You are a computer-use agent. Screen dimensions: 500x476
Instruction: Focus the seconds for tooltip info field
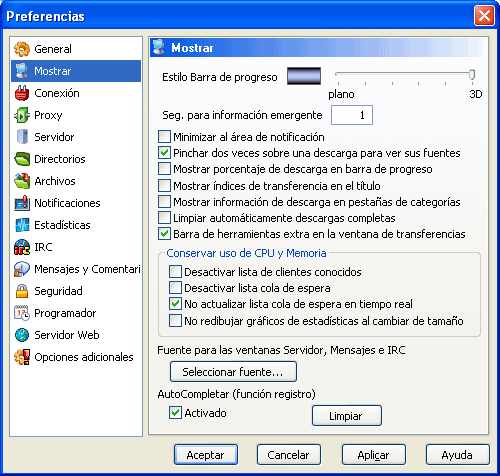[352, 115]
